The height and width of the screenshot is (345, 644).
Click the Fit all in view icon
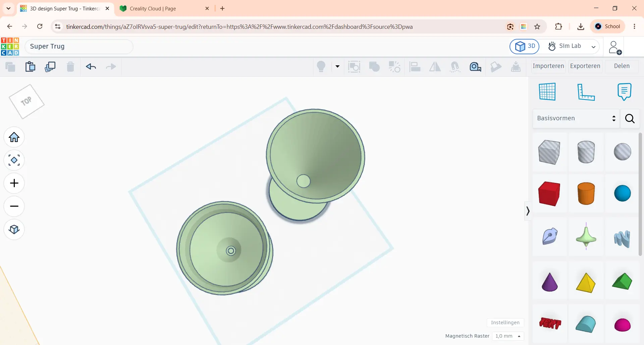pyautogui.click(x=14, y=160)
